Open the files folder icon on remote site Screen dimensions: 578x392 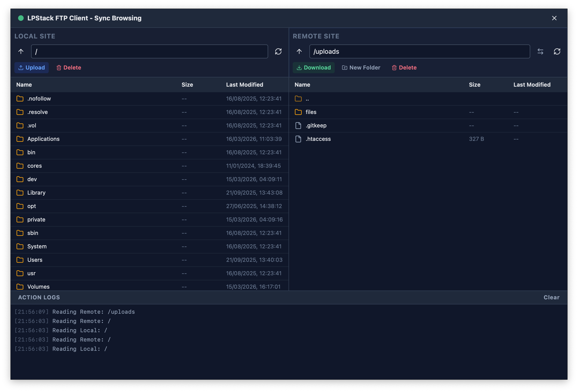click(298, 112)
